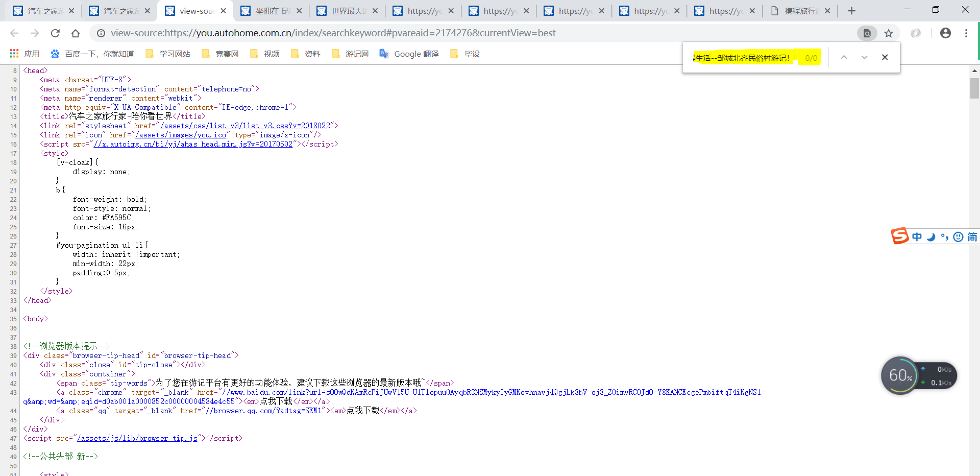Click the gray extension icon near profile
Image resolution: width=980 pixels, height=476 pixels.
coord(916,33)
